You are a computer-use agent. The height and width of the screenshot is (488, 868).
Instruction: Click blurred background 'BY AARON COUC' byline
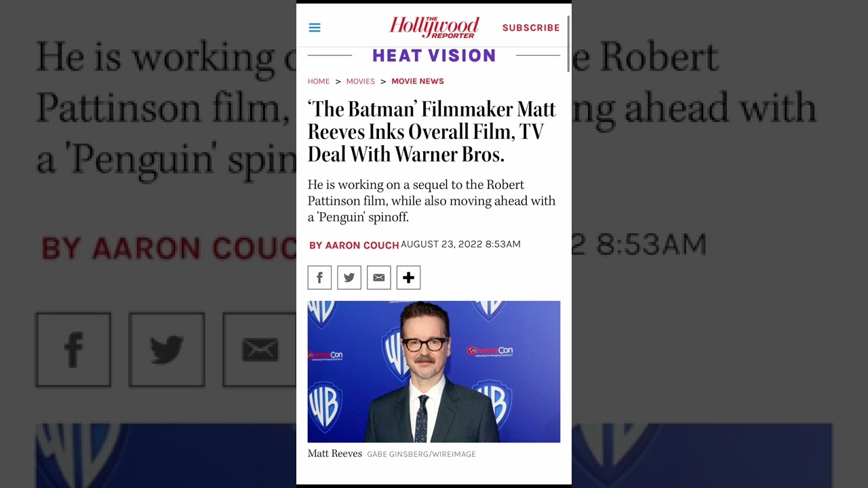tap(169, 249)
